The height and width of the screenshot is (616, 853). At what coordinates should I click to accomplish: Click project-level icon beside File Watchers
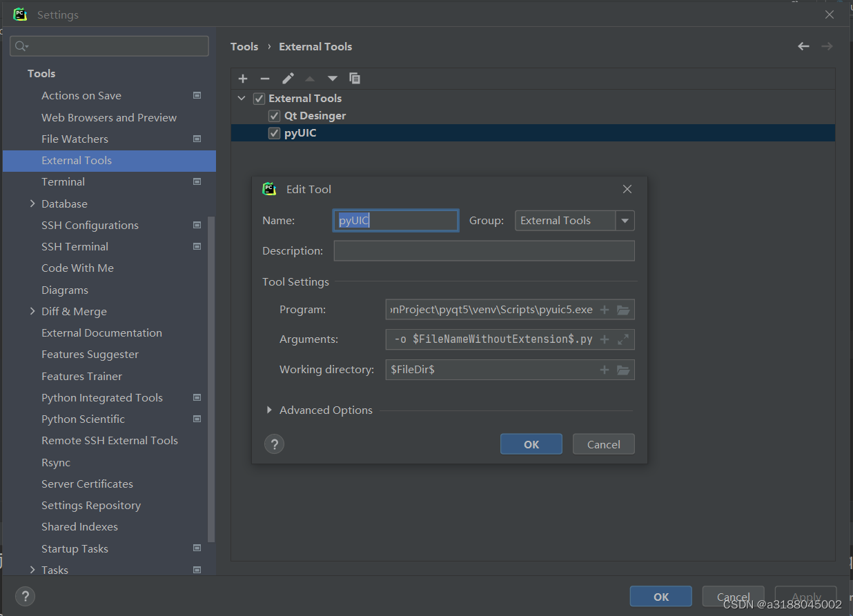[x=197, y=139]
